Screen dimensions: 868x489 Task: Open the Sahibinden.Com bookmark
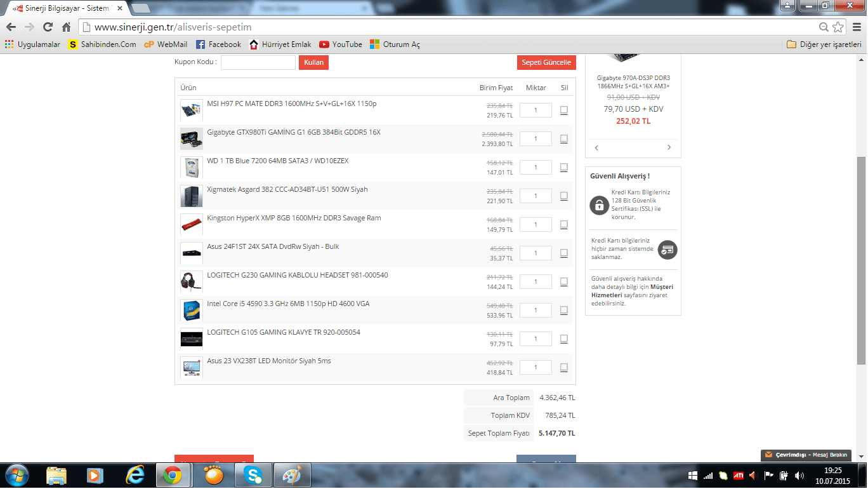pos(102,44)
